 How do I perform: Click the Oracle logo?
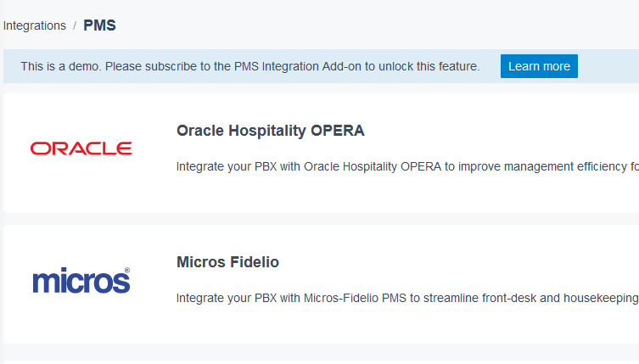tap(81, 148)
